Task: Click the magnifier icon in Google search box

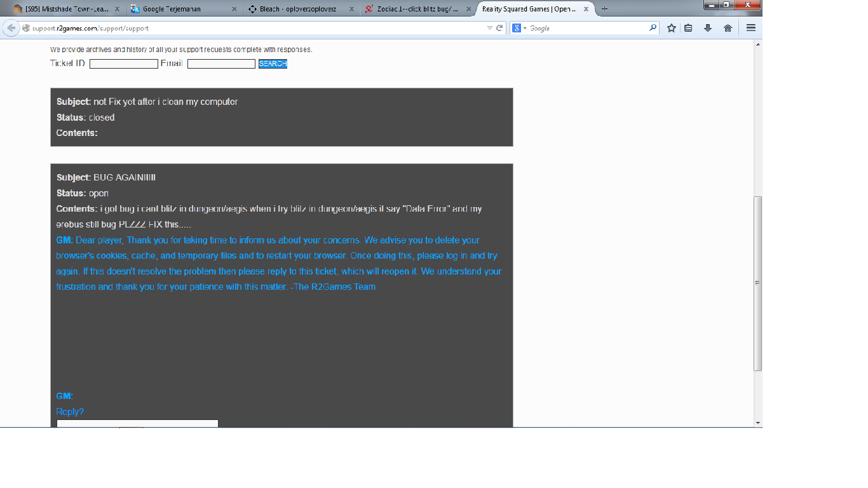Action: (x=653, y=28)
